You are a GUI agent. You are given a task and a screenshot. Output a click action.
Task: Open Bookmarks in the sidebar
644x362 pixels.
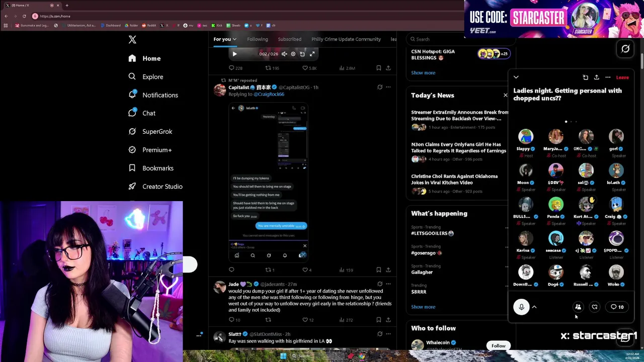coord(151,168)
